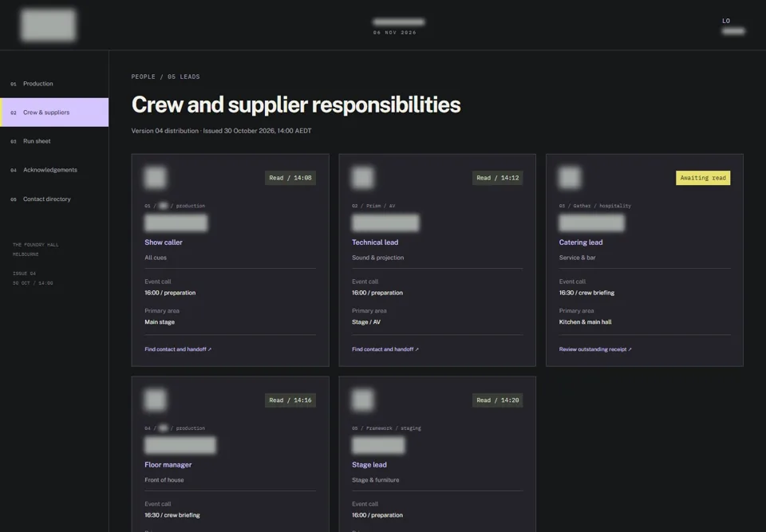Click the Read / 14:12 status badge
The width and height of the screenshot is (766, 532).
497,178
